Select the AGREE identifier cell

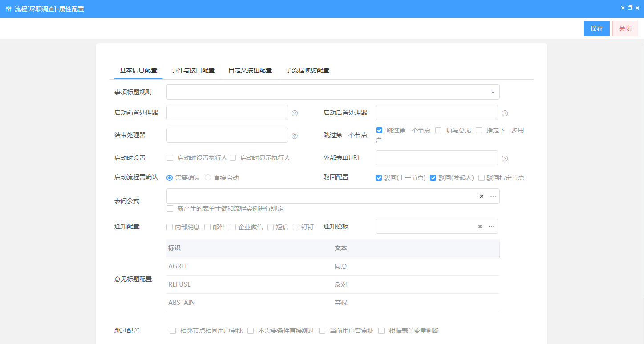[x=250, y=266]
